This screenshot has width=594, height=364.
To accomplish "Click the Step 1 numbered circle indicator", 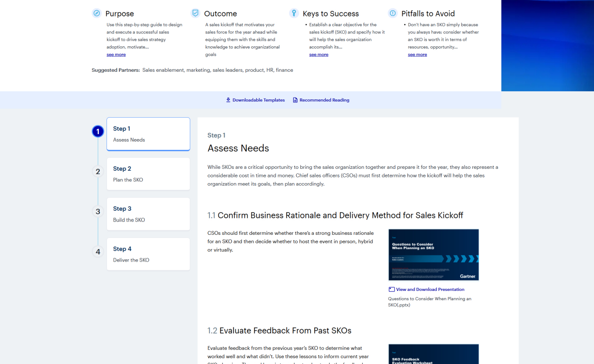I will (x=98, y=131).
